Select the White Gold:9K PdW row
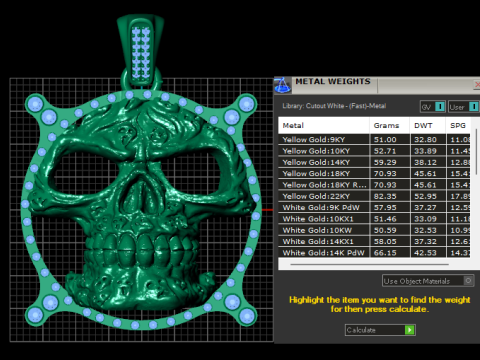Viewport: 480px width, 360px height. click(374, 207)
